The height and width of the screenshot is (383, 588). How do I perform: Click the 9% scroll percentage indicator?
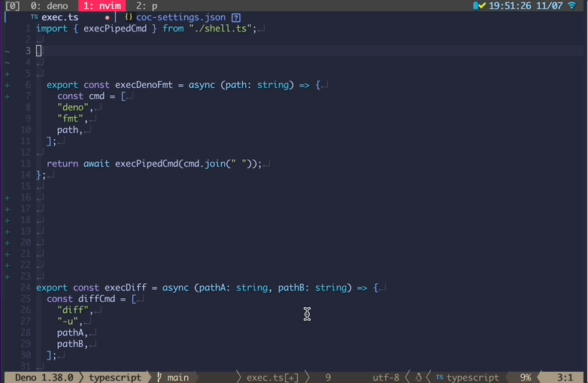(526, 378)
